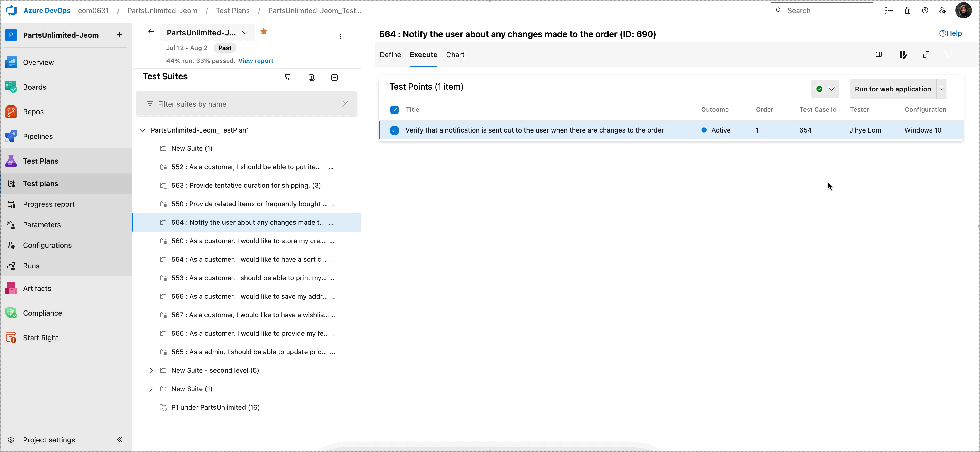The height and width of the screenshot is (452, 980).
Task: Click the user settings gear icon
Action: [943, 10]
